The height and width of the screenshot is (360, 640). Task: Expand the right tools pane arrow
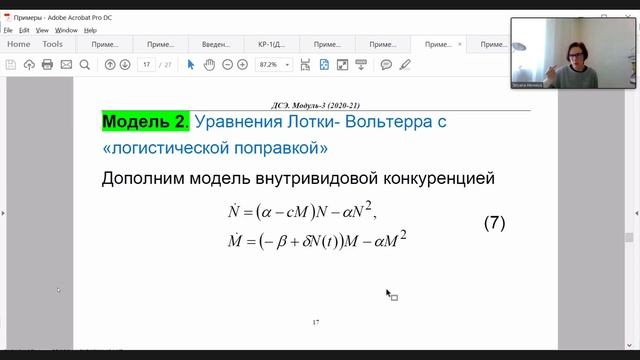coord(636,213)
